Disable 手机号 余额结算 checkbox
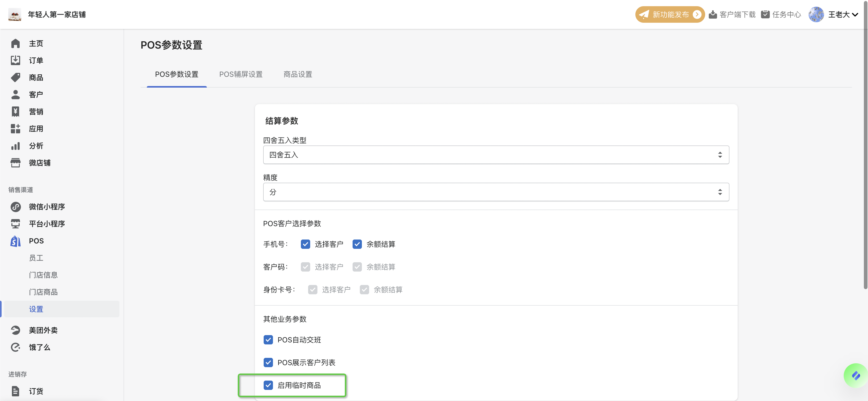868x401 pixels. [357, 244]
